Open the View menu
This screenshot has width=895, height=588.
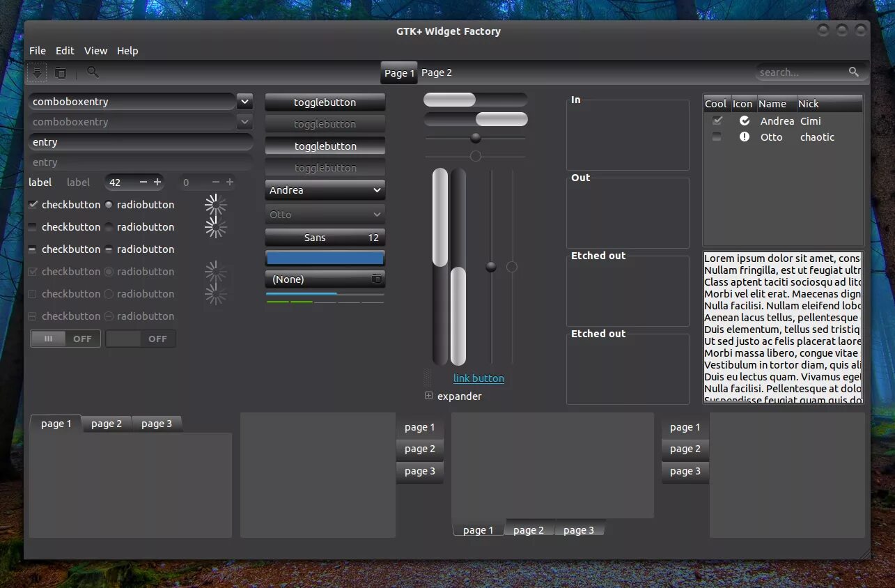(x=95, y=51)
